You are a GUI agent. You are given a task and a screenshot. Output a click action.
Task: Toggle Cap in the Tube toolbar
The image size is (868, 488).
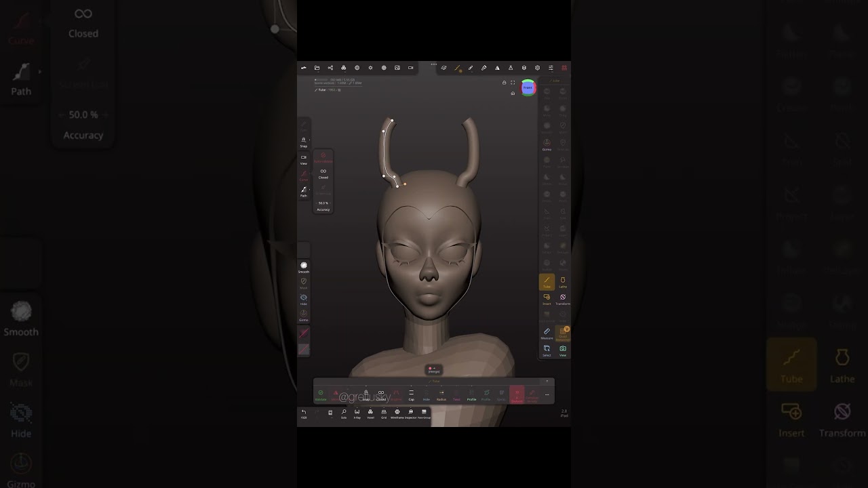click(x=411, y=394)
